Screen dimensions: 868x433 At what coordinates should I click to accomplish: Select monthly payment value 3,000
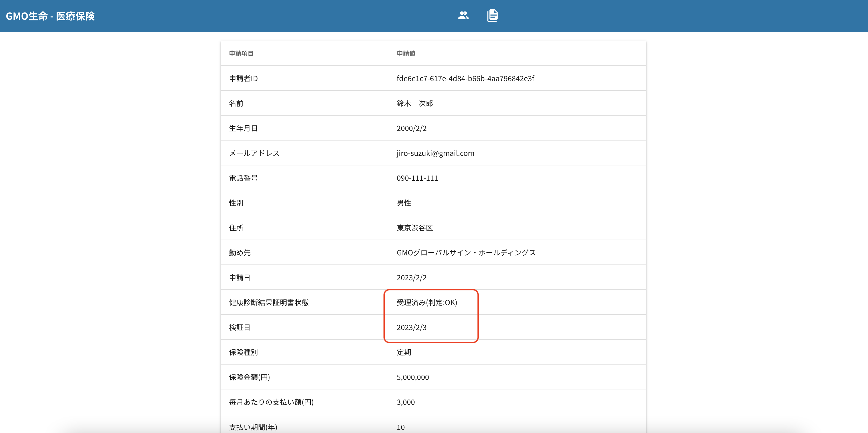coord(406,402)
